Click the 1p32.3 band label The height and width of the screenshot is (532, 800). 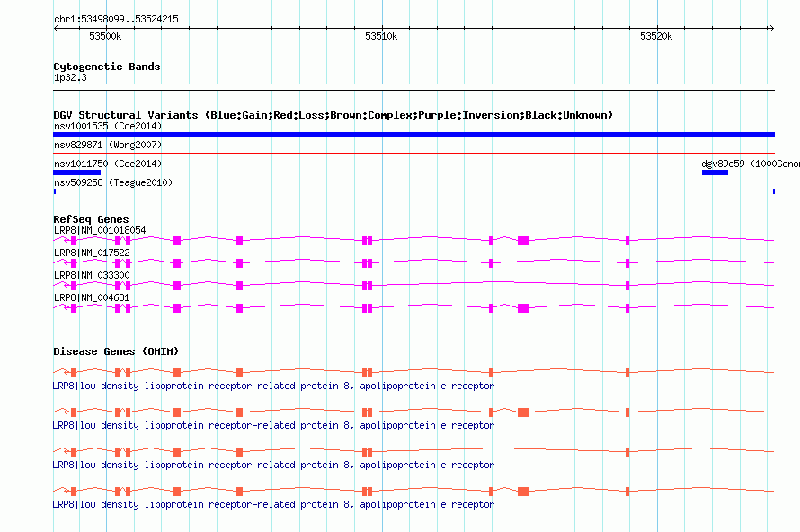(x=70, y=77)
